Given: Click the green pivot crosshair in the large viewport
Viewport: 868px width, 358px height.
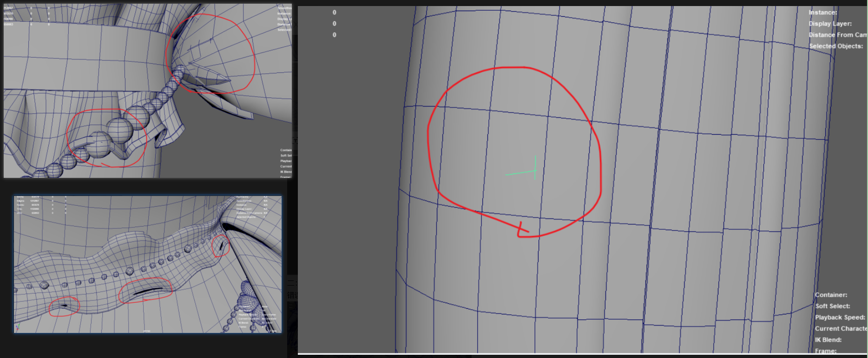Looking at the screenshot, I should 534,171.
